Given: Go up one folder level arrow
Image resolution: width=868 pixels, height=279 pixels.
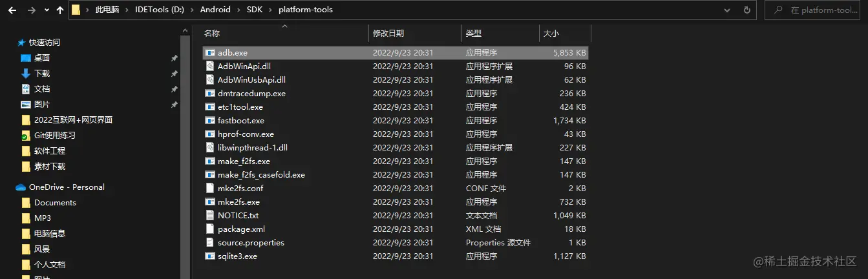Looking at the screenshot, I should 60,10.
